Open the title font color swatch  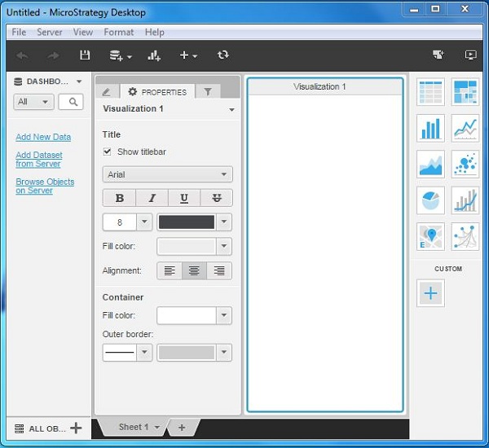(x=187, y=222)
